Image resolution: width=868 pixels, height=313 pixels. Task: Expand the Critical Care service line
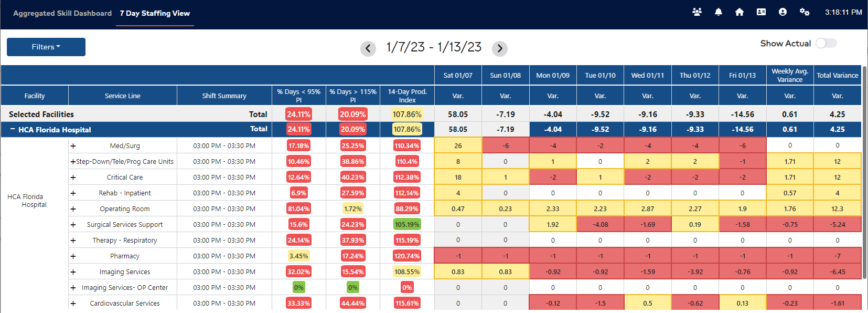(73, 177)
